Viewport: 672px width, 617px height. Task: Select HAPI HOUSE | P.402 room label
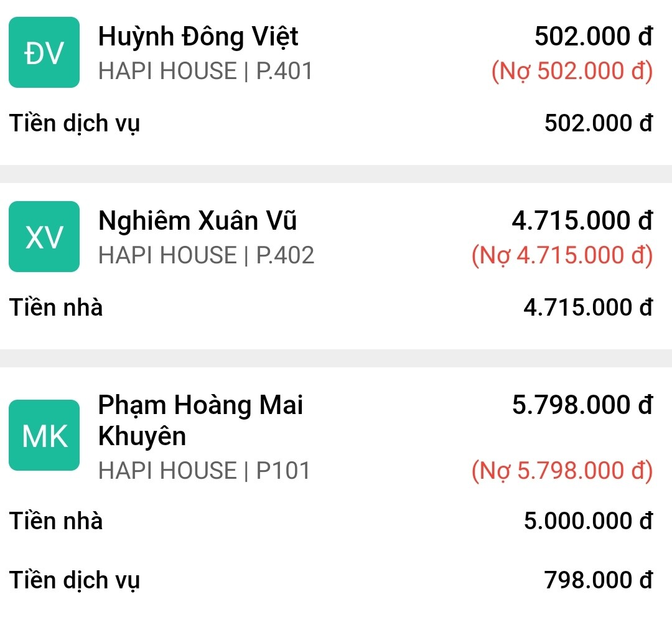tap(206, 255)
